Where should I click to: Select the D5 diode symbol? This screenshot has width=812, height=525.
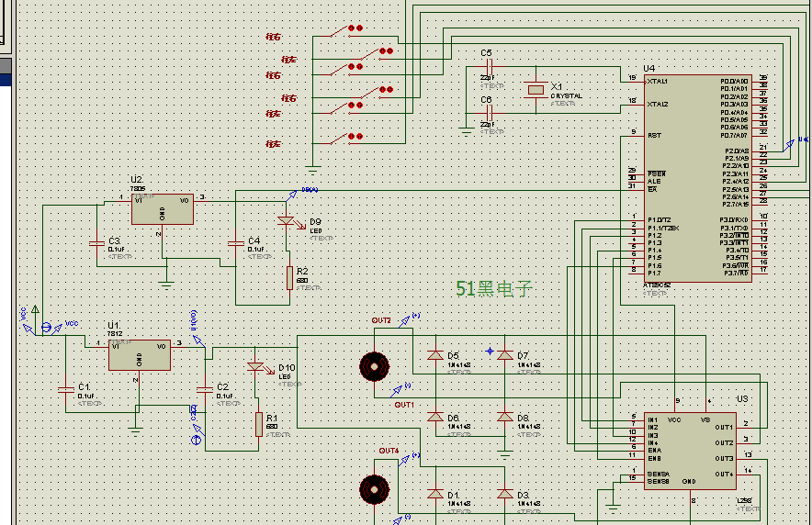436,354
